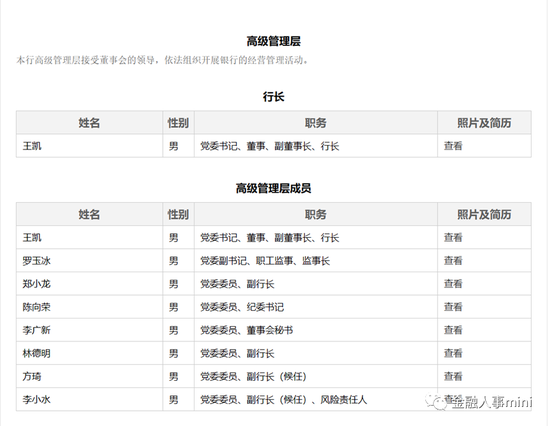Screen dimensions: 550x426
Task: Click the 高级管理层 heading
Action: coord(273,41)
